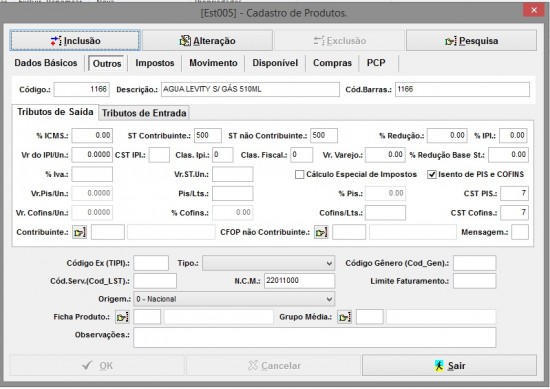550x389 pixels.
Task: Click the % Redução Base St field
Action: click(x=508, y=155)
